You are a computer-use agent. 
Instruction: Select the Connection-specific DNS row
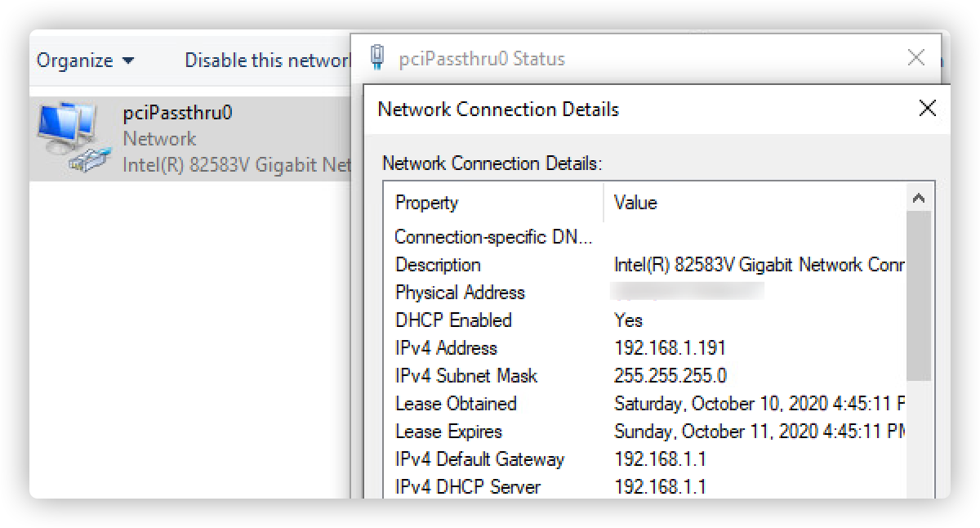click(493, 237)
